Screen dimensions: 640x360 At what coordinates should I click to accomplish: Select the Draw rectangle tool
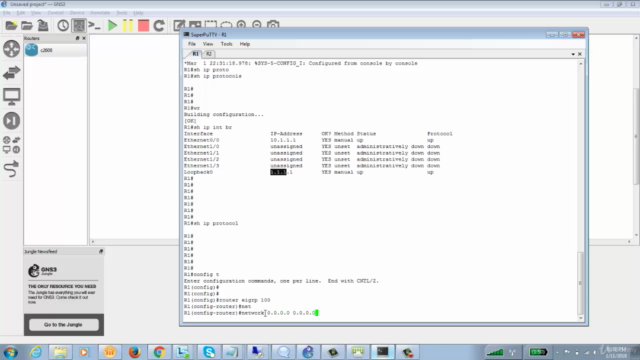(211, 25)
